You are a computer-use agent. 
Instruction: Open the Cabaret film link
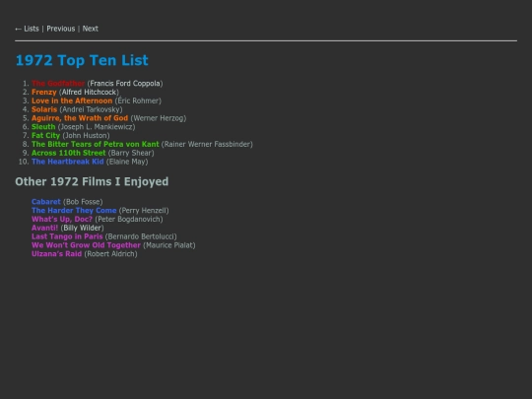pyautogui.click(x=45, y=202)
